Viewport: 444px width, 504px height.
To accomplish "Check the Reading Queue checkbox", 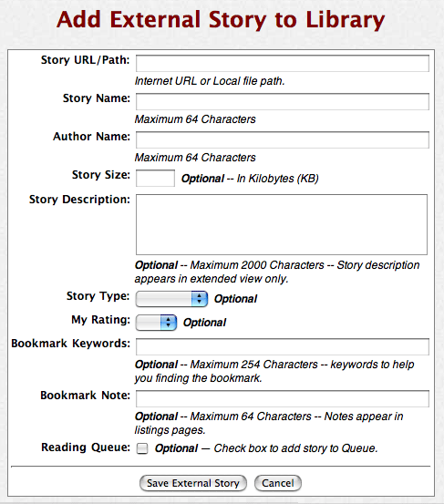I will point(142,448).
